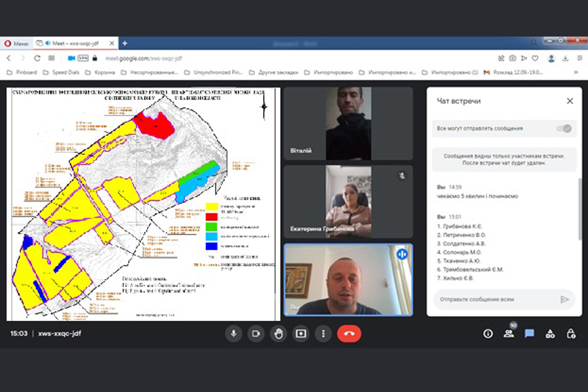The image size is (588, 392).
Task: Focus the meet.google.com address field
Action: [x=144, y=58]
